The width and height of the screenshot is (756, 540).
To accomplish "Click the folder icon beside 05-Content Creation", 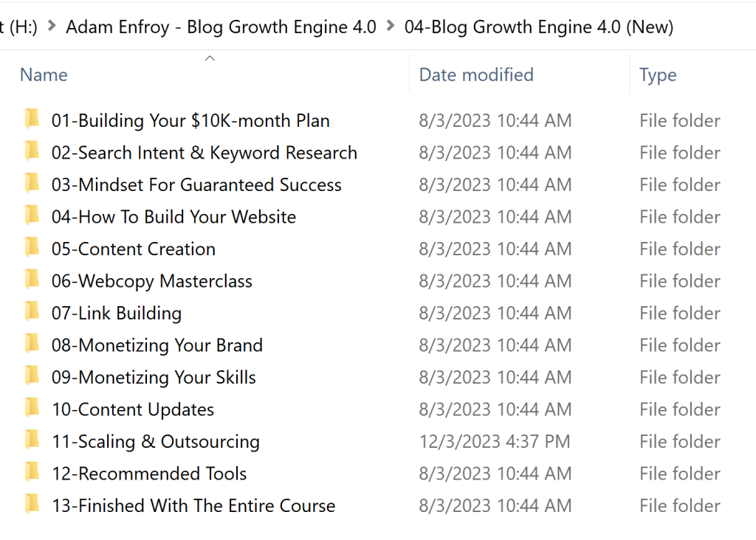I will (x=32, y=249).
